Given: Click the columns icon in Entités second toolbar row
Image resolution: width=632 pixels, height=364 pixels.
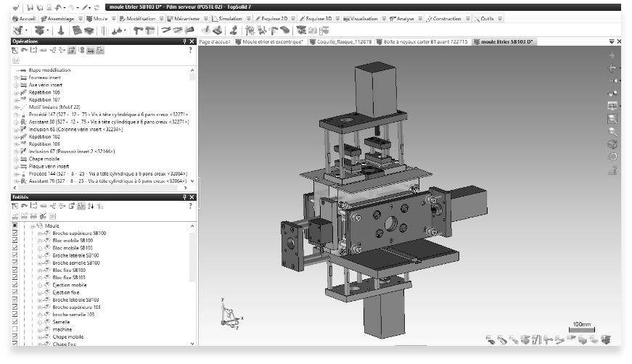Looking at the screenshot, I should (x=52, y=216).
